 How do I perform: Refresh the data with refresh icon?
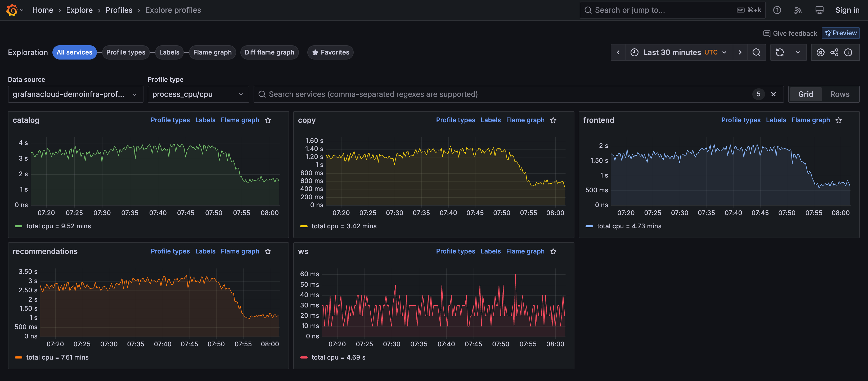(780, 52)
